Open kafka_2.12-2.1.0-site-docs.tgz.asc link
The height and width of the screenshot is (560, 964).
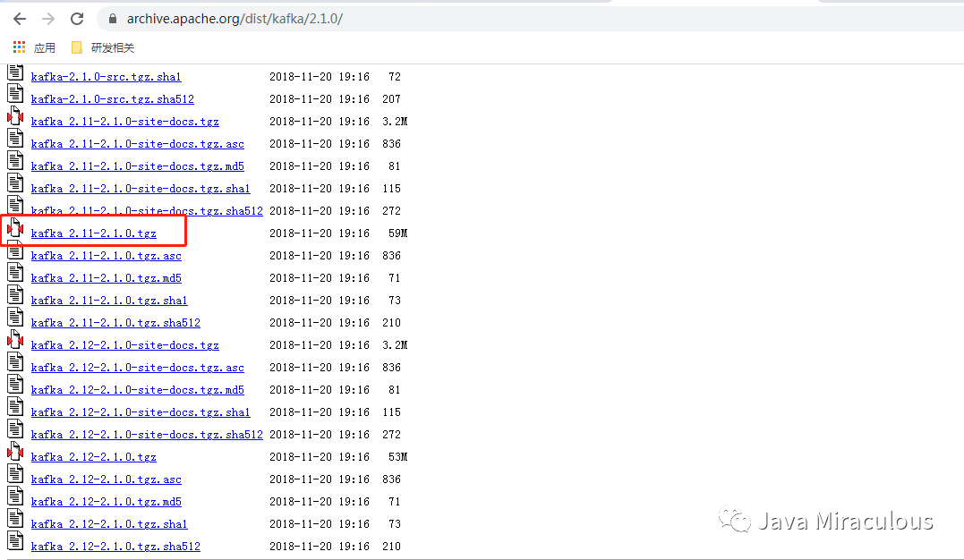(138, 368)
